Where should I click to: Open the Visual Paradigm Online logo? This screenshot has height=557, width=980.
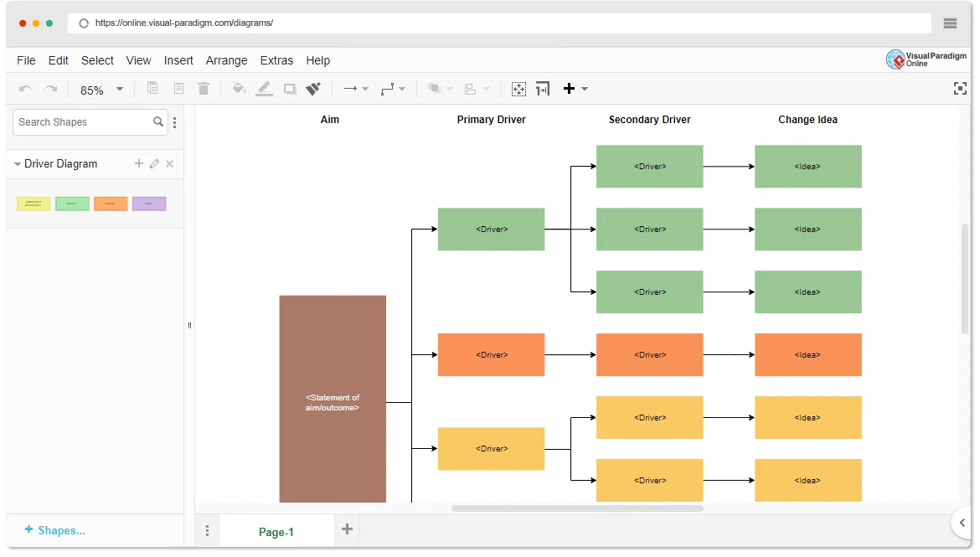point(926,59)
